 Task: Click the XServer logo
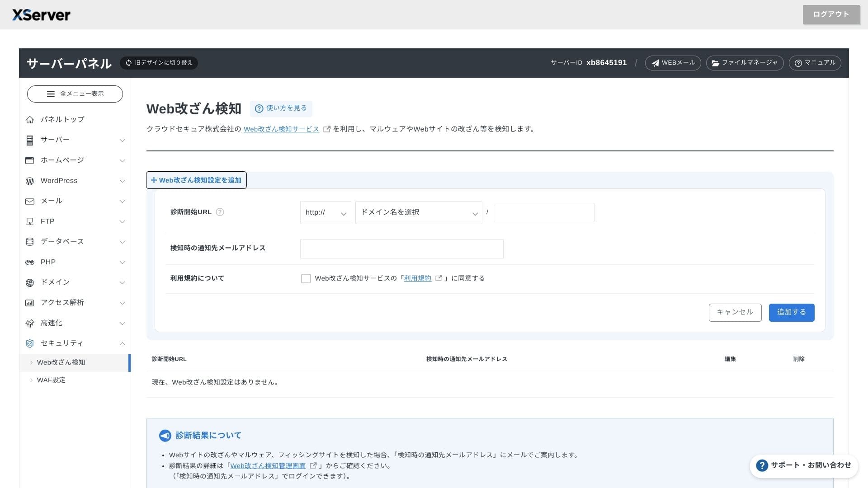click(41, 15)
